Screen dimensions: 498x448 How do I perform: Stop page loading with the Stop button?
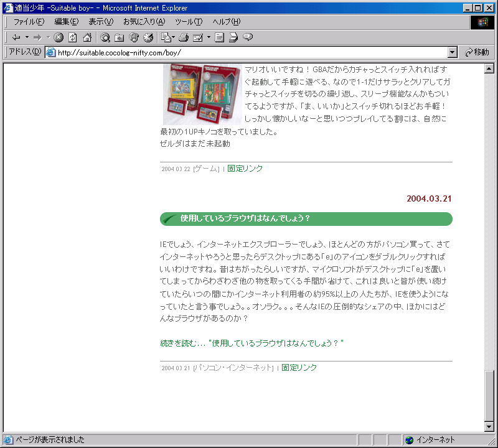click(59, 37)
